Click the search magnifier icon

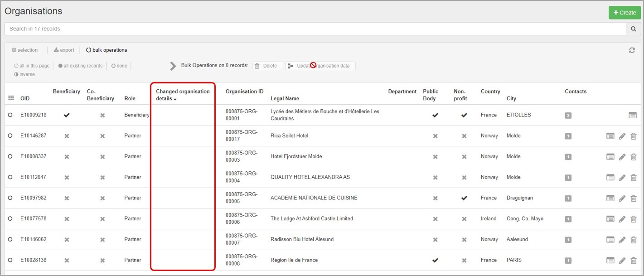click(633, 29)
